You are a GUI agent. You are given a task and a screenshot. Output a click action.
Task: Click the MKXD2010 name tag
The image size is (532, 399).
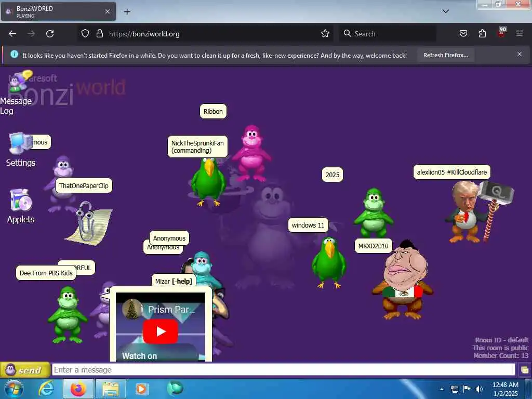[x=373, y=246]
